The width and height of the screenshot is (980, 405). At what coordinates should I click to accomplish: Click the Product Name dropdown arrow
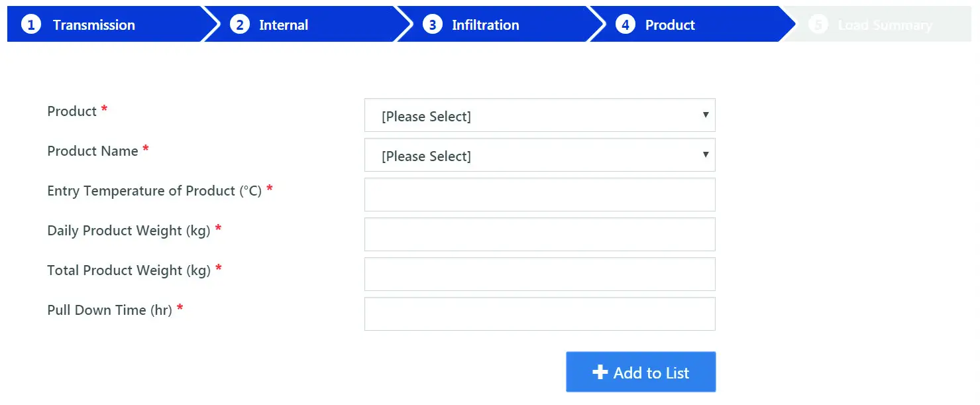coord(706,155)
